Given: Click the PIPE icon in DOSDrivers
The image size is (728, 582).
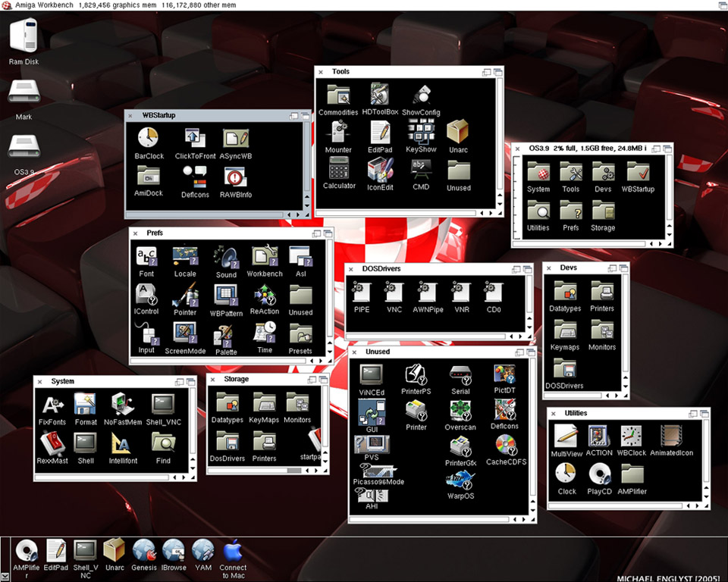Looking at the screenshot, I should (361, 293).
